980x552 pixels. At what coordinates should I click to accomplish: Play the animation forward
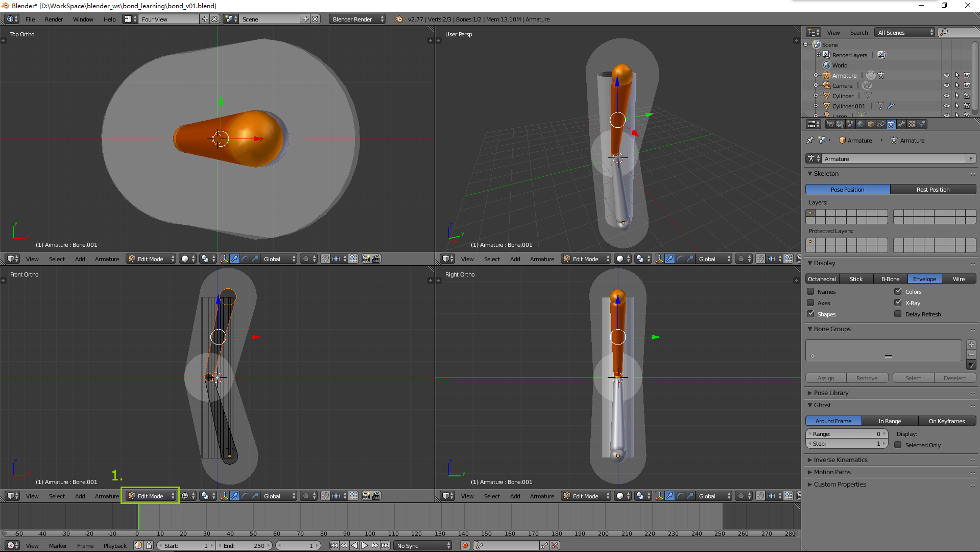click(365, 545)
